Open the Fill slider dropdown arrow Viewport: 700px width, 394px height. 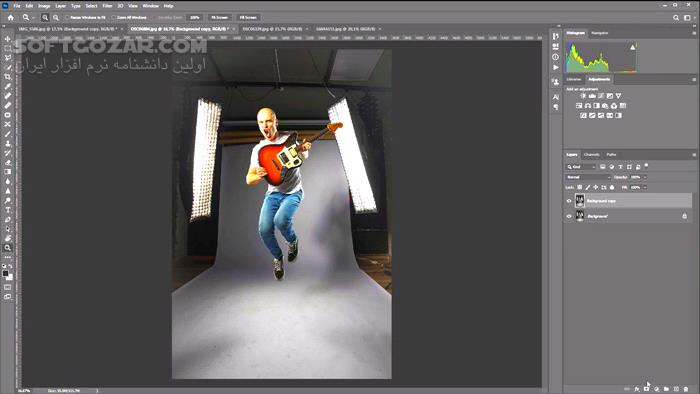[645, 187]
